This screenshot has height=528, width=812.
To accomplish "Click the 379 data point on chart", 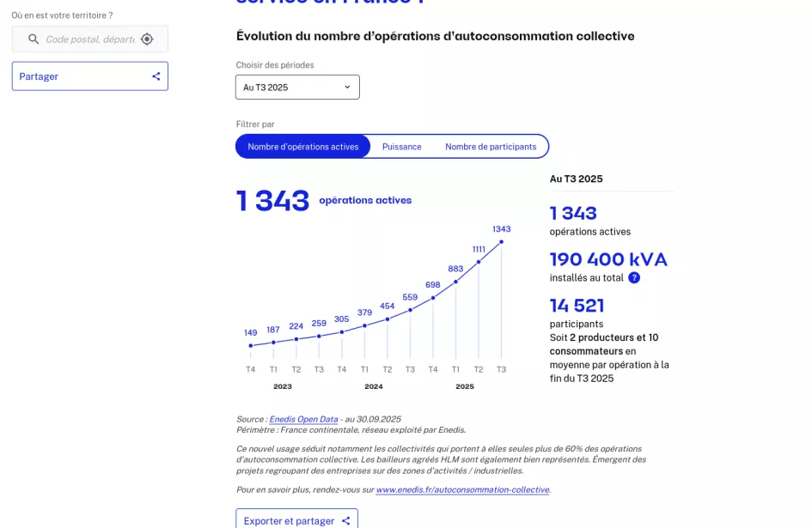I will (365, 325).
